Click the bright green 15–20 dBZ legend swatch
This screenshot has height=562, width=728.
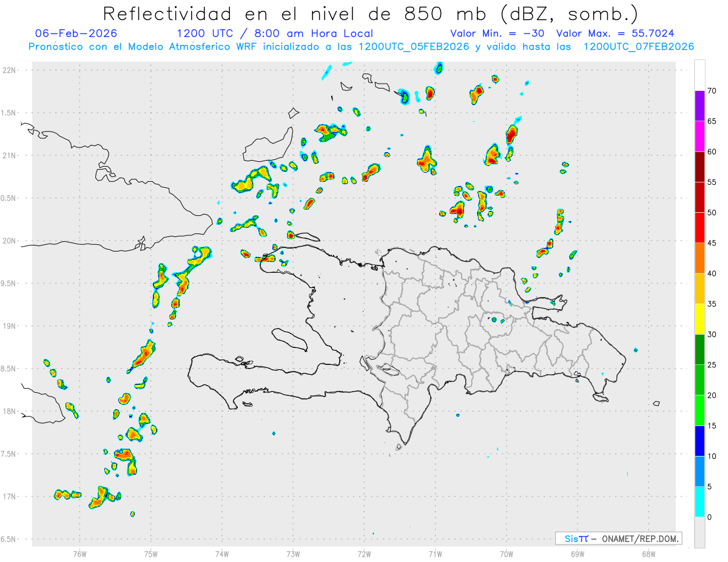coord(699,410)
